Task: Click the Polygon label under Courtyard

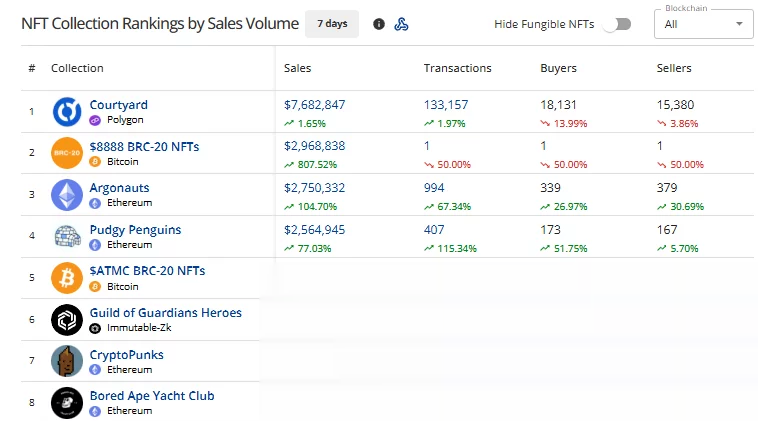Action: pyautogui.click(x=125, y=120)
